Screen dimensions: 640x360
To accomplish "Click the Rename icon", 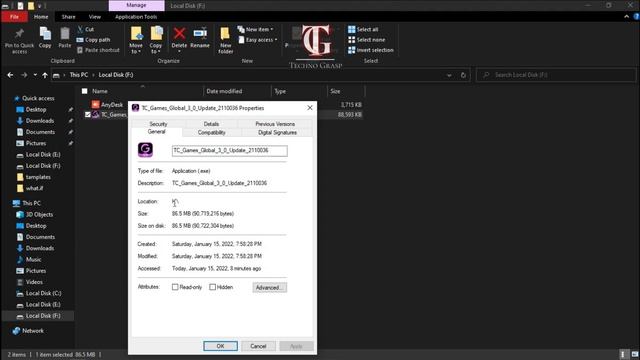I will (200, 33).
